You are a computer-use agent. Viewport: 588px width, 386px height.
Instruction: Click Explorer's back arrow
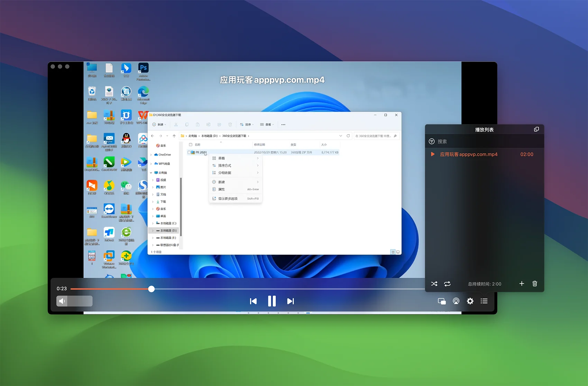tap(153, 136)
